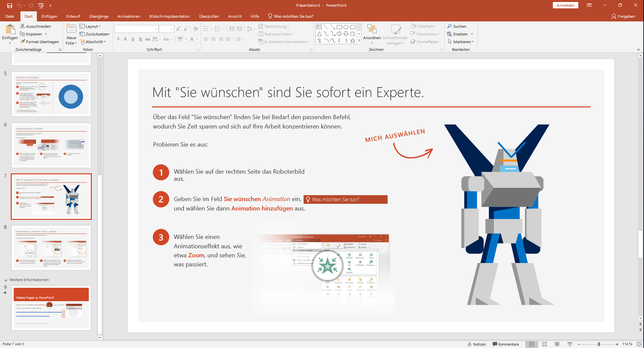Fit slide to current window icon
Image resolution: width=644 pixels, height=348 pixels.
coord(639,344)
